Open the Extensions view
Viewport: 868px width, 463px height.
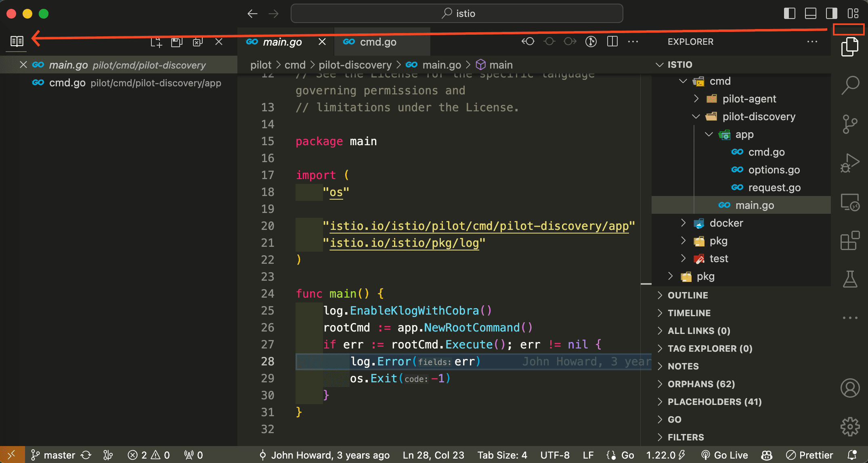tap(850, 240)
